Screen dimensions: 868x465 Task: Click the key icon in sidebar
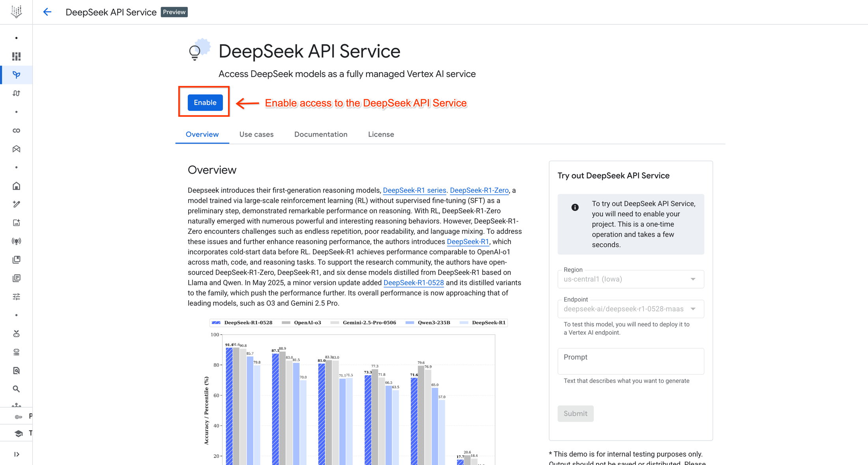[x=18, y=417]
